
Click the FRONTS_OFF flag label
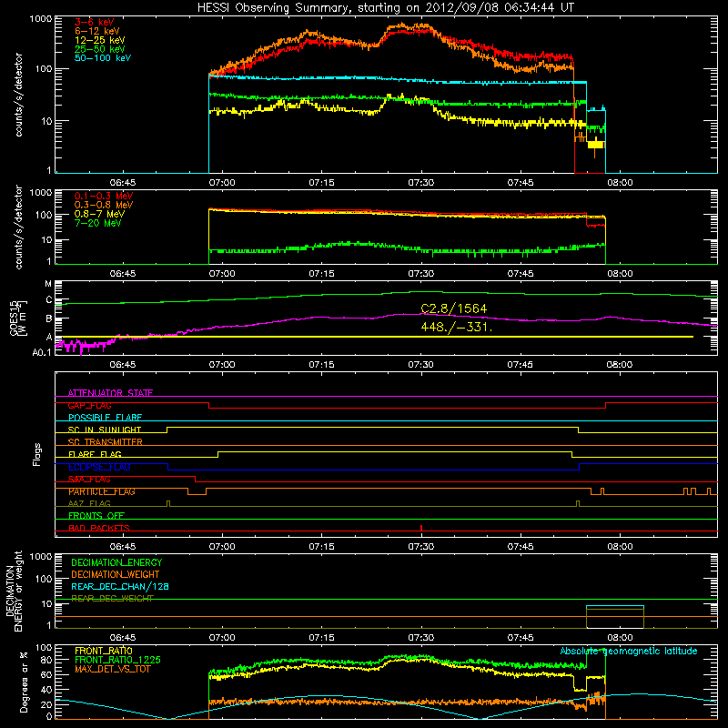(96, 515)
